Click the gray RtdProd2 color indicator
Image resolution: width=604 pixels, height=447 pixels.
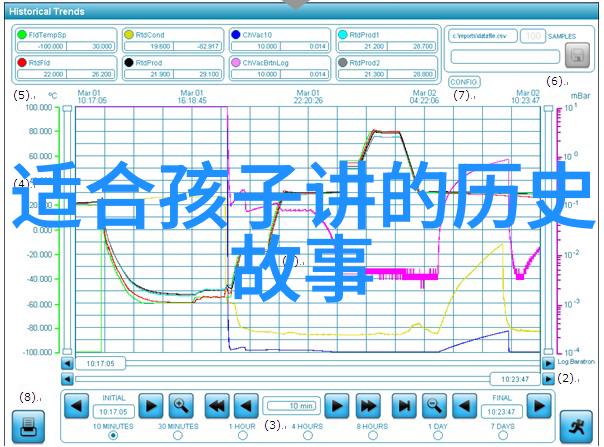(342, 62)
